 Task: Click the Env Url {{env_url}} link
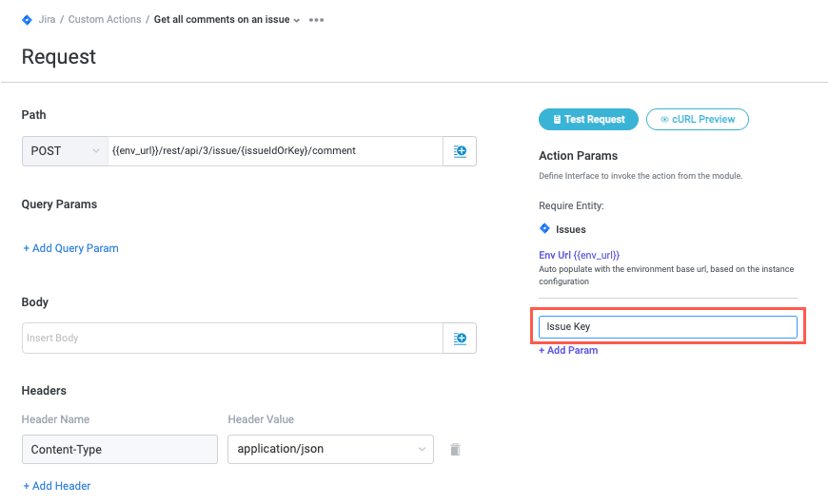click(579, 255)
